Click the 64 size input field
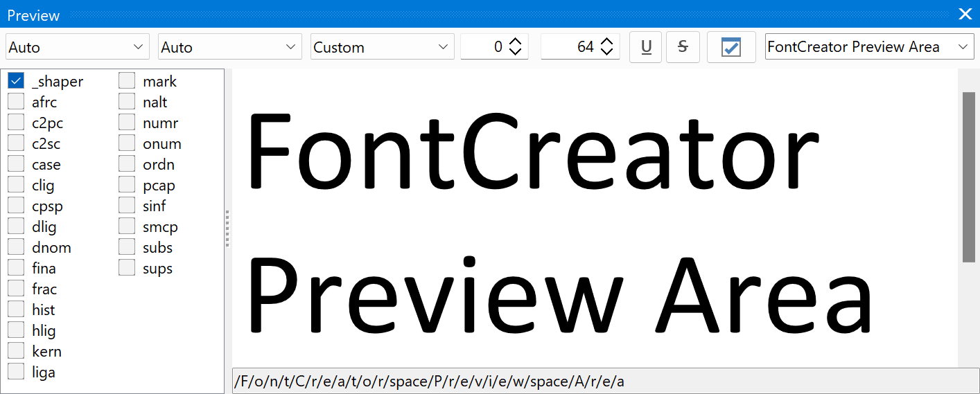Viewport: 980px width, 394px height. click(x=570, y=47)
